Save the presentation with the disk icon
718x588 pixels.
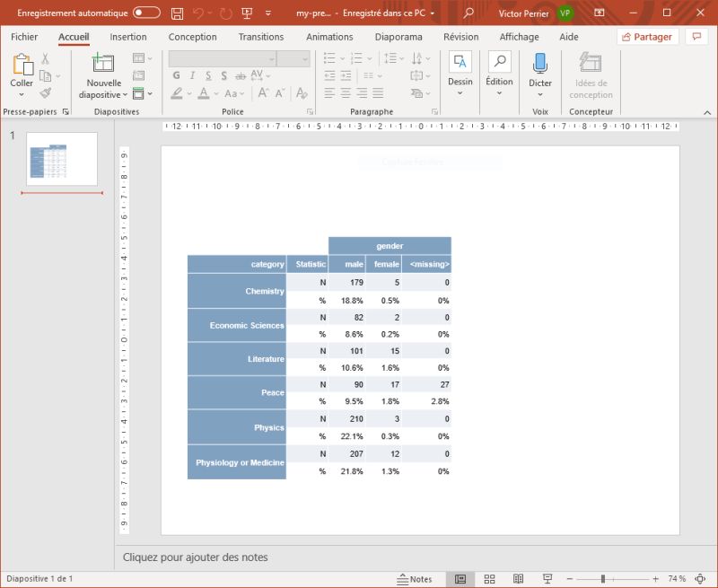pos(177,13)
